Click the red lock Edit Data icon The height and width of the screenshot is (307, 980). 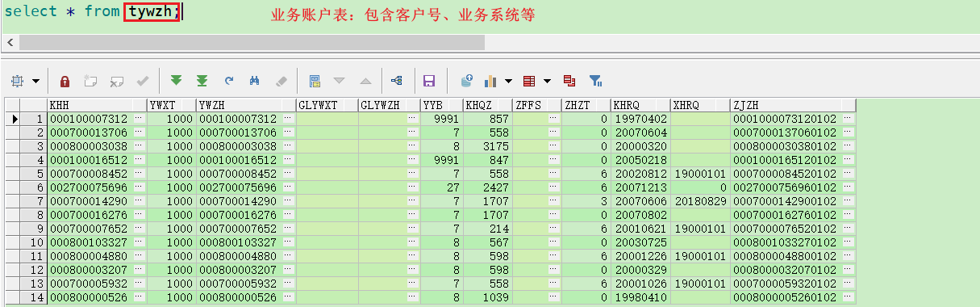click(x=65, y=81)
